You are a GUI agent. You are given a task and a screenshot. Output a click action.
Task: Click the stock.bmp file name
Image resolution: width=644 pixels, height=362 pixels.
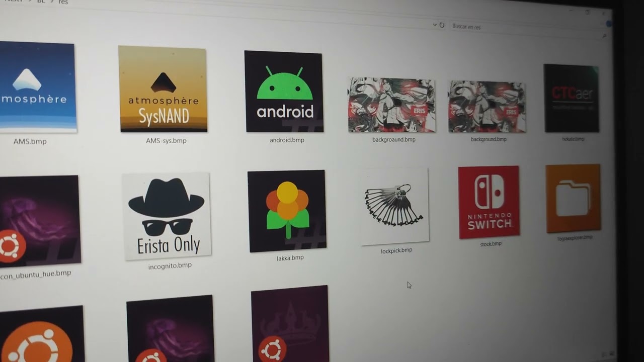(x=491, y=244)
